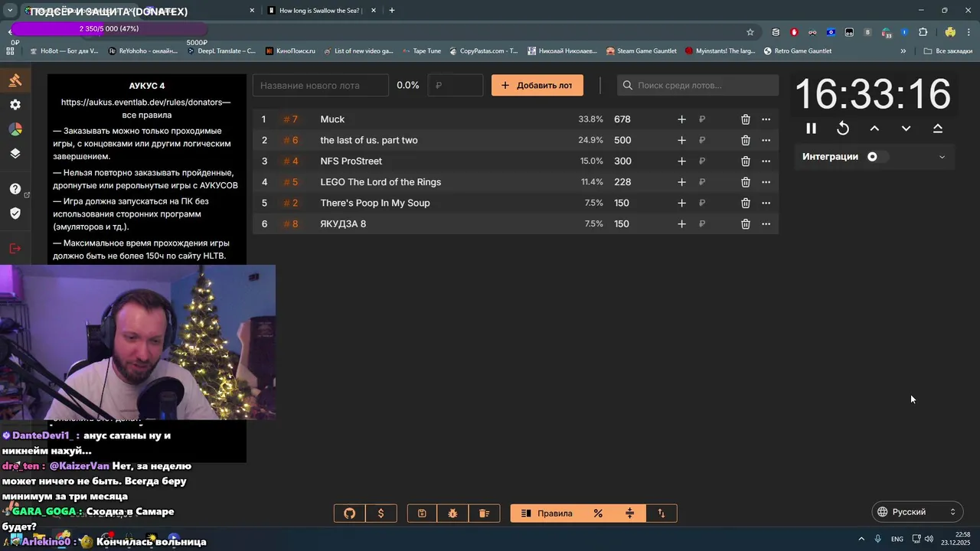980x551 pixels.
Task: Expand the Интеграции section chevron
Action: [942, 157]
